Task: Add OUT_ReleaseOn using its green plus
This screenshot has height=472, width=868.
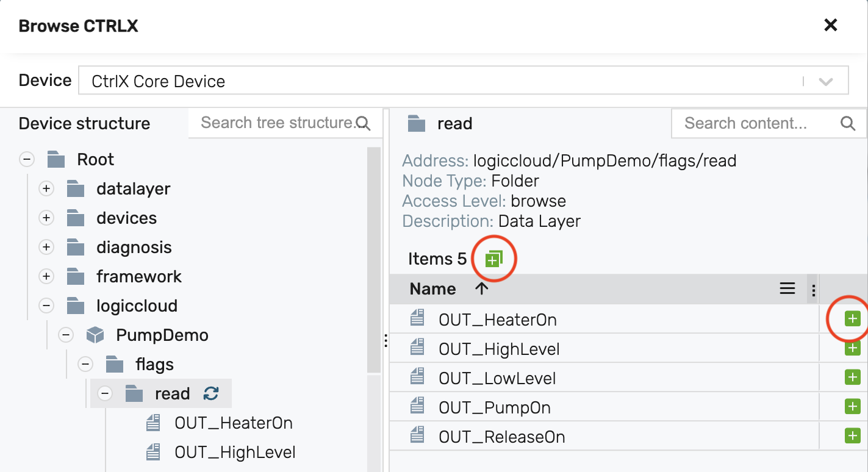Action: (x=852, y=436)
